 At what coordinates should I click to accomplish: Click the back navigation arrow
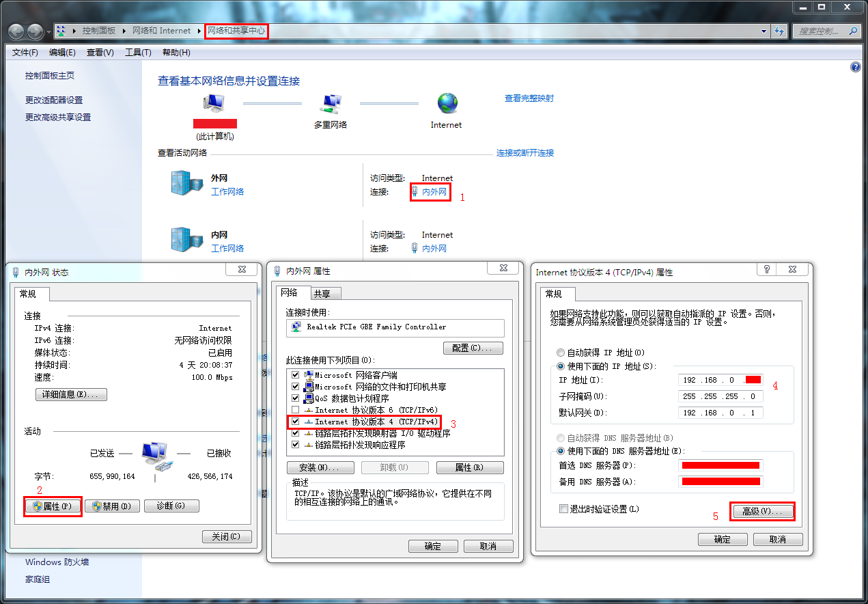pyautogui.click(x=15, y=31)
